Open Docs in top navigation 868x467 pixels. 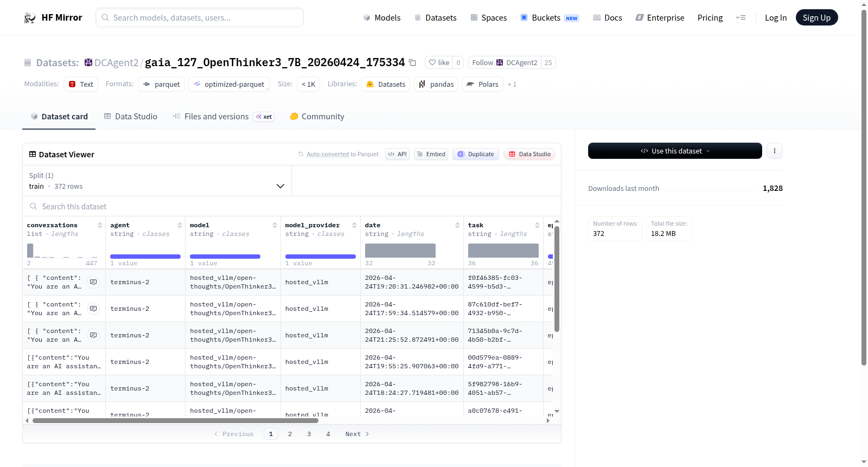click(608, 17)
